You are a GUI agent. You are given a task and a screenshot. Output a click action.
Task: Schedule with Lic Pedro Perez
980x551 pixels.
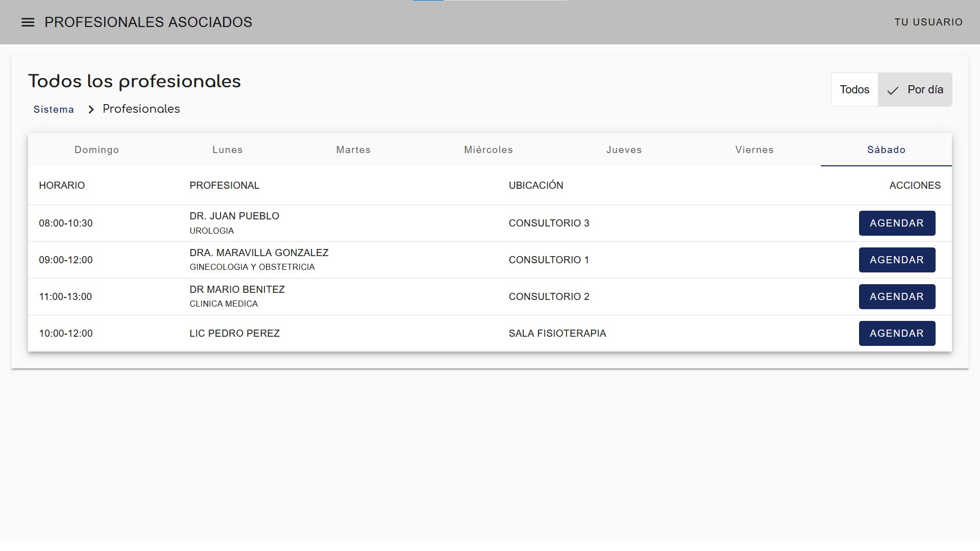897,334
